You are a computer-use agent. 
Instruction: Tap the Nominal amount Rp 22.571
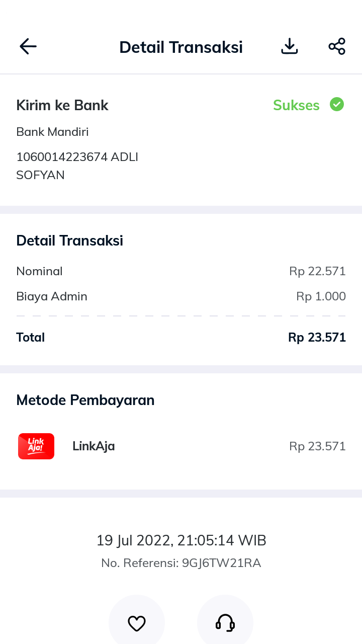(317, 271)
